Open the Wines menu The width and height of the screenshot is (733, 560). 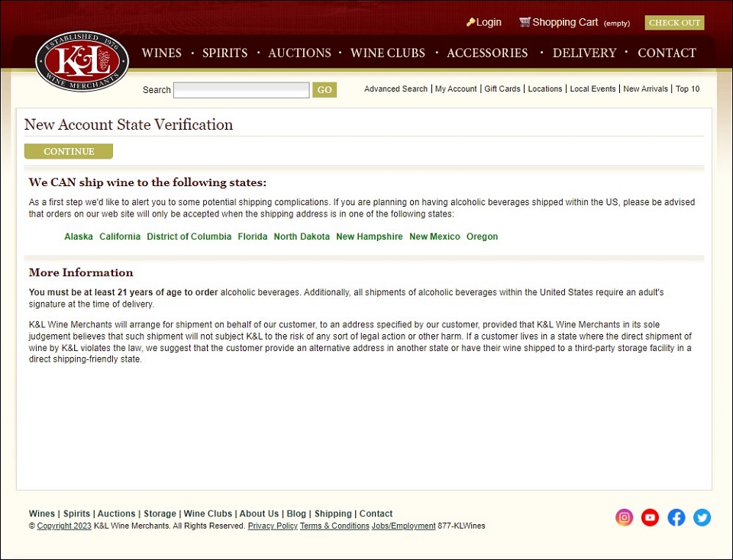click(162, 53)
